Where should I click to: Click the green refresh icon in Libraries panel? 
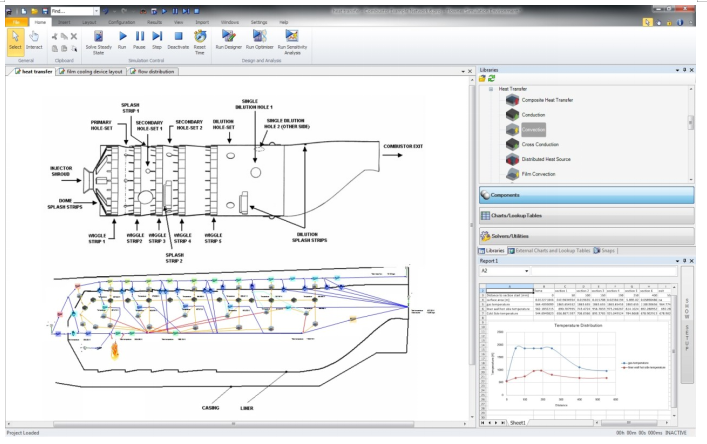491,78
